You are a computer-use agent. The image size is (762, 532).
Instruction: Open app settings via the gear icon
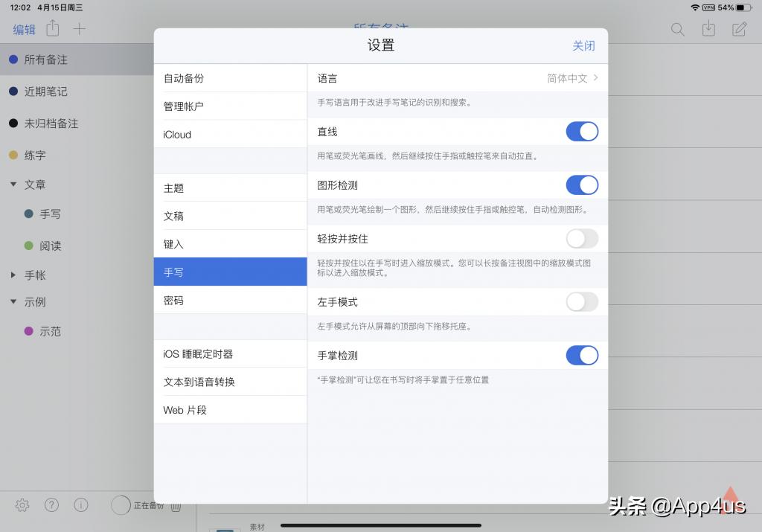click(21, 504)
